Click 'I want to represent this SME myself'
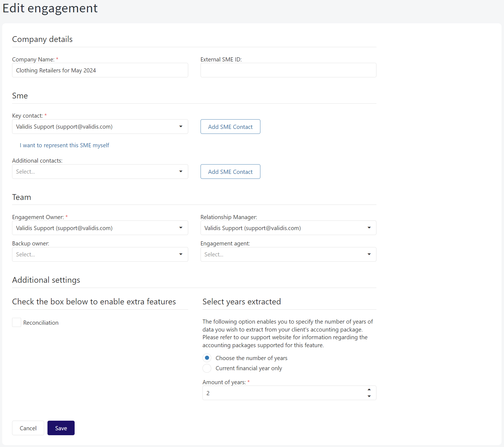Image resolution: width=504 pixels, height=447 pixels. 64,145
